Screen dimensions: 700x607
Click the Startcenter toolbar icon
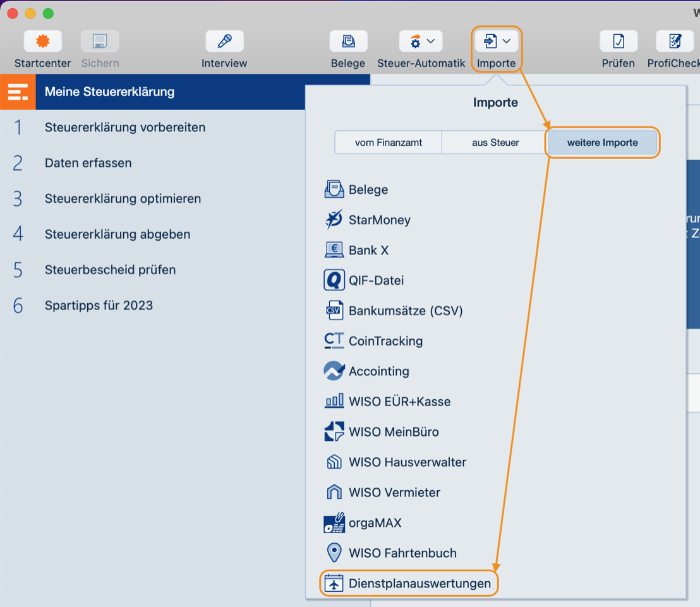(43, 41)
